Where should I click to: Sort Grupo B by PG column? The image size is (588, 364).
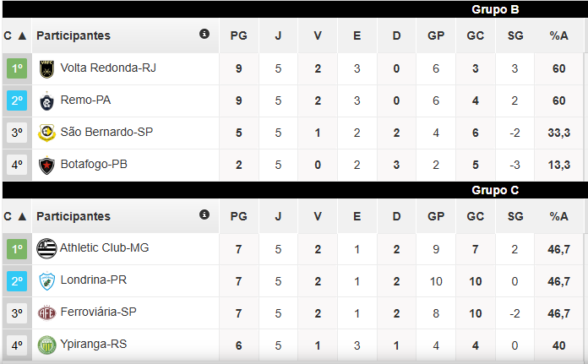tap(238, 36)
